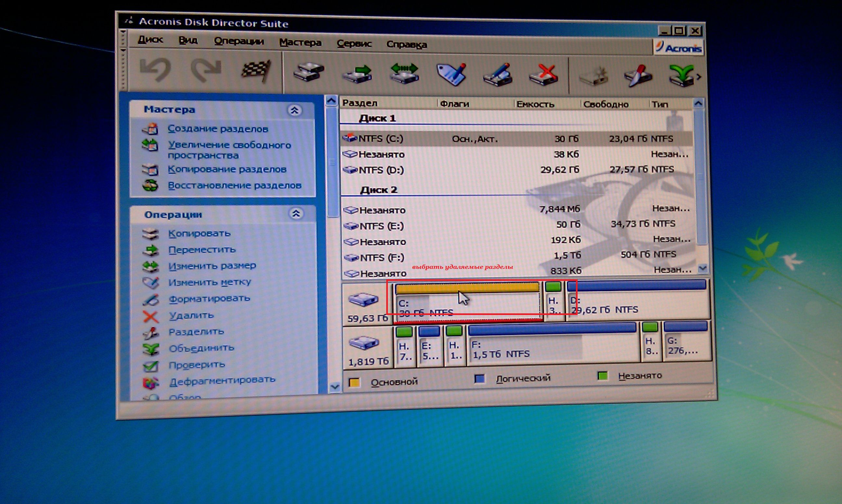Click the Resize partition toolbar icon

[x=404, y=73]
